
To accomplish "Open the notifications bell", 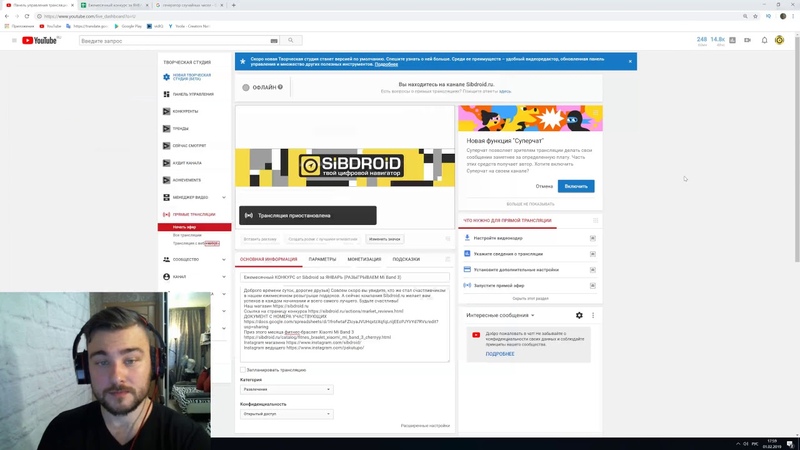I will click(x=764, y=40).
